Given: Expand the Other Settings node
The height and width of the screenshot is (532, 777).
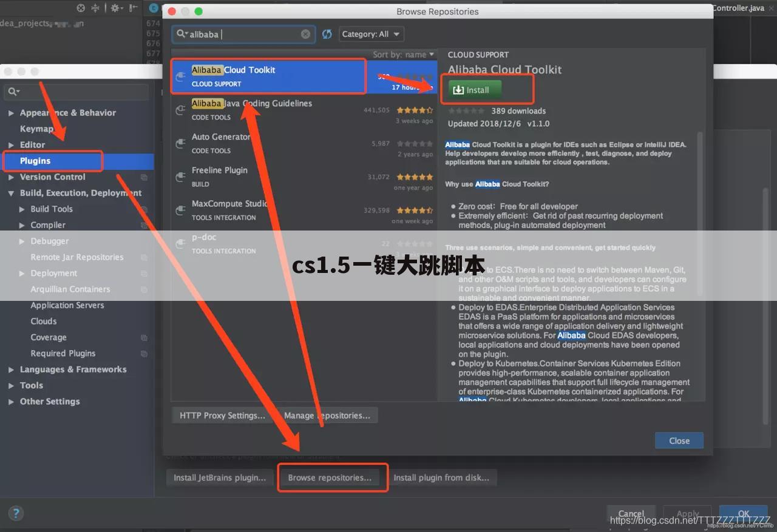Looking at the screenshot, I should click(x=11, y=402).
